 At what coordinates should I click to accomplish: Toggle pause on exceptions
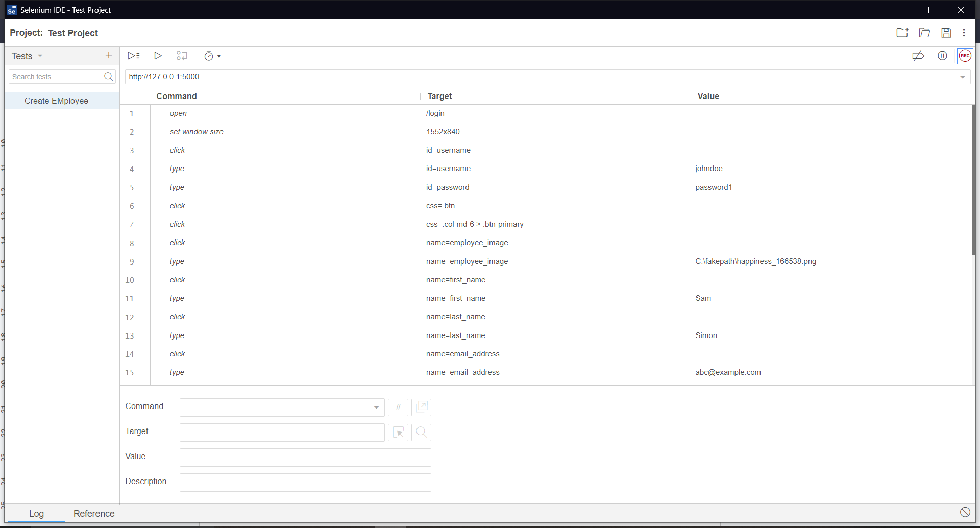pyautogui.click(x=942, y=56)
